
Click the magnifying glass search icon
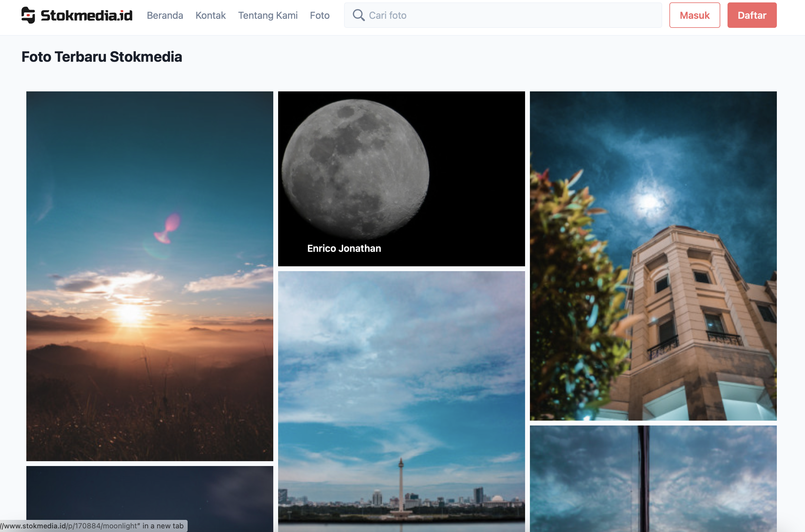pos(358,15)
